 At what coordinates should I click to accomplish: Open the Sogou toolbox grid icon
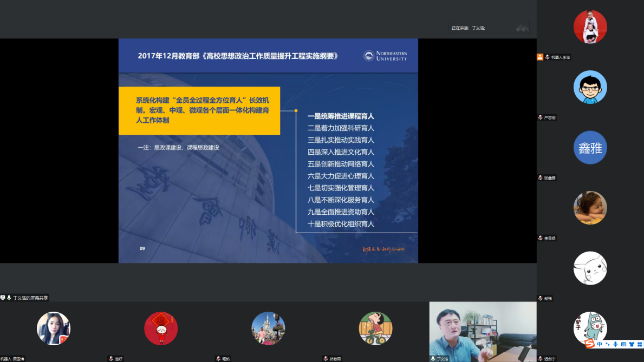(639, 344)
